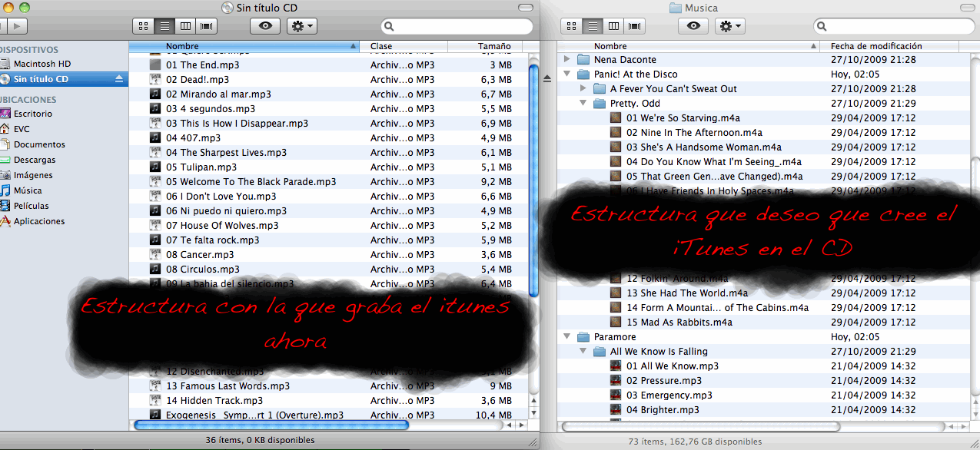980x450 pixels.
Task: Click horizontal scrollbar in Musica window
Action: (x=699, y=426)
